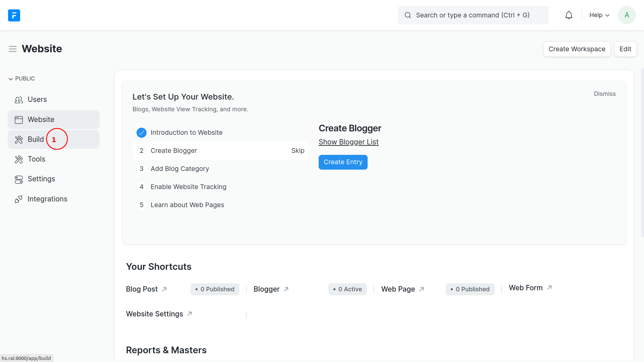The width and height of the screenshot is (644, 362).
Task: Click the Blogger shortcut arrow icon
Action: click(286, 289)
